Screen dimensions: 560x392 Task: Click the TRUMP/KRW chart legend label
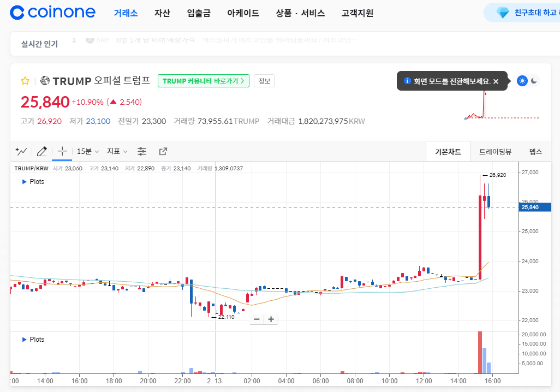(x=32, y=168)
